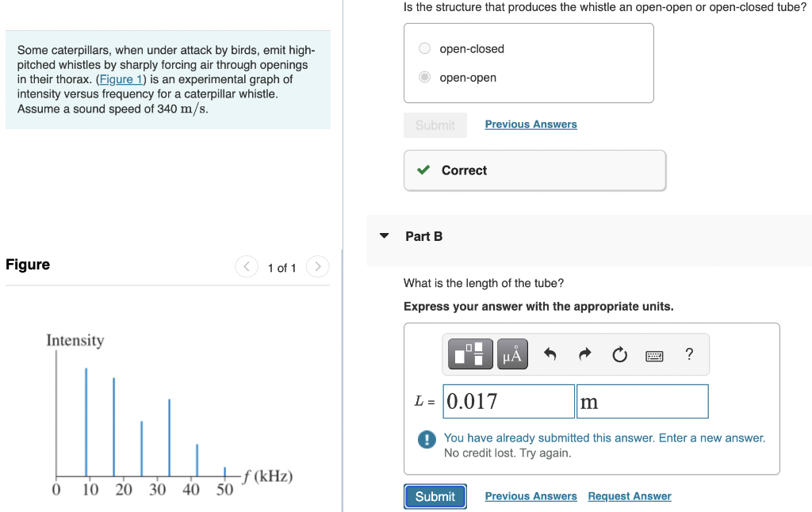This screenshot has height=512, width=812.
Task: Go to previous figure arrow
Action: [247, 266]
